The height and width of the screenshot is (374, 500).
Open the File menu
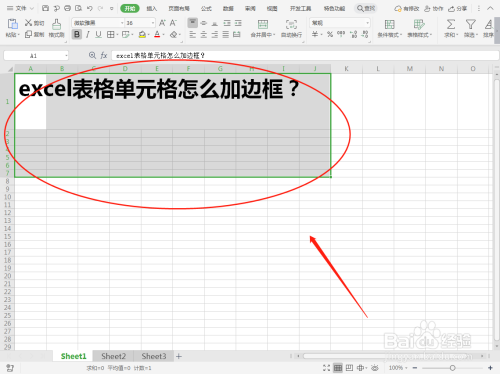click(20, 8)
